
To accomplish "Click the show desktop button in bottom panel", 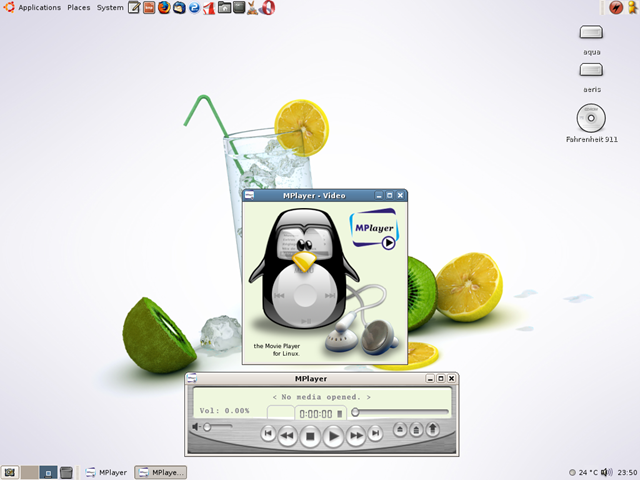I will point(9,473).
